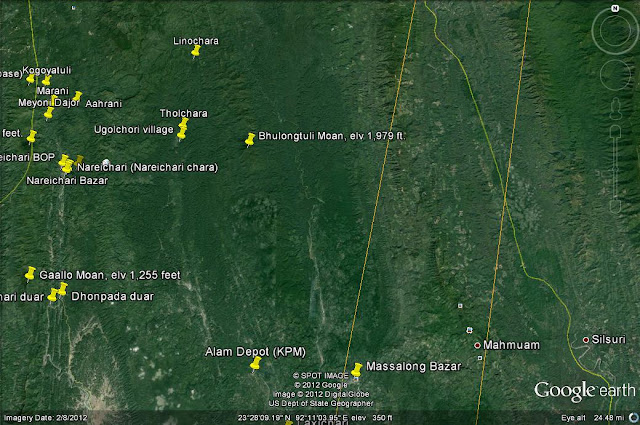640x425 pixels.
Task: Click the Aahrani yellow pushpin
Action: click(77, 97)
